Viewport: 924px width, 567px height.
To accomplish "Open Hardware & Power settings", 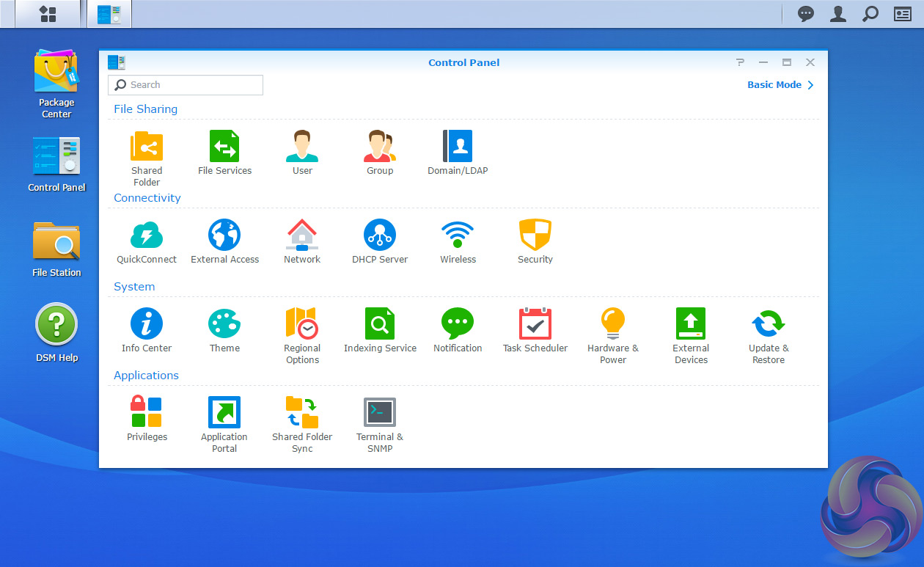I will tap(613, 335).
